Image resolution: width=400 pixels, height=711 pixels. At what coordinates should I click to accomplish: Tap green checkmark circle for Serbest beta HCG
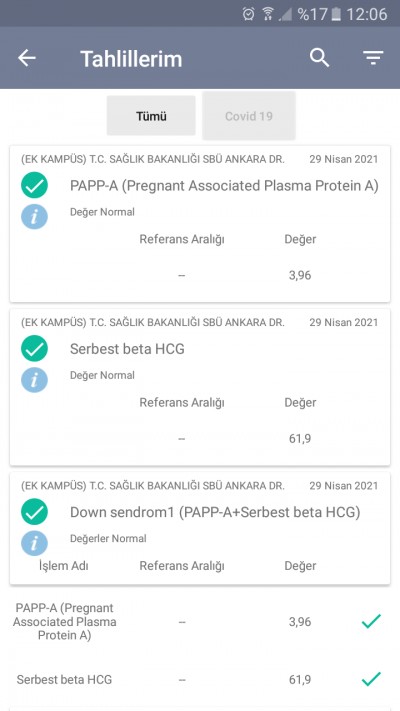point(34,348)
